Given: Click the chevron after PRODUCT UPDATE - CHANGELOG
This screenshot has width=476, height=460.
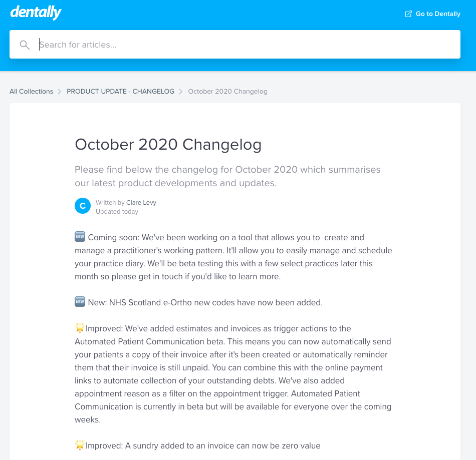Looking at the screenshot, I should pyautogui.click(x=181, y=92).
